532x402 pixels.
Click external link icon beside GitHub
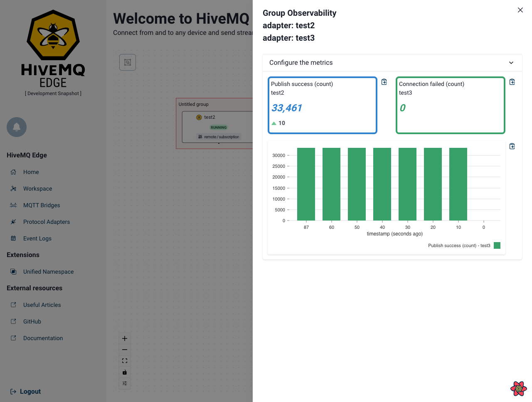pos(13,321)
